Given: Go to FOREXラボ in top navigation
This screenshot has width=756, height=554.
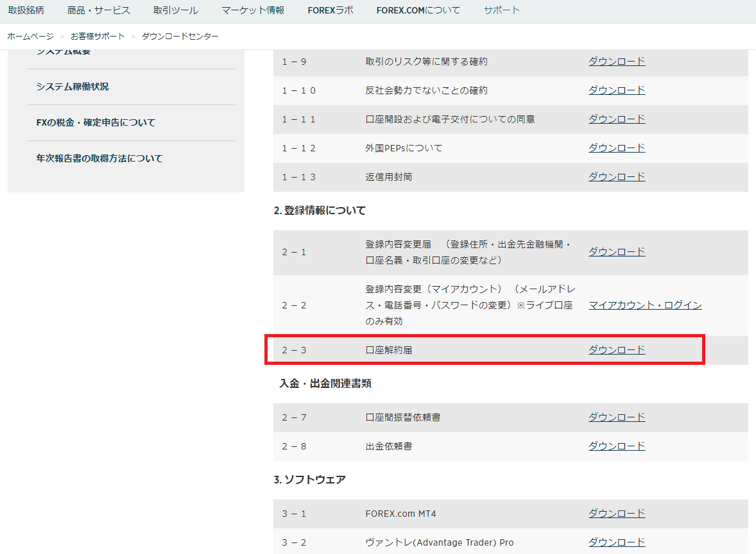Looking at the screenshot, I should coord(331,10).
